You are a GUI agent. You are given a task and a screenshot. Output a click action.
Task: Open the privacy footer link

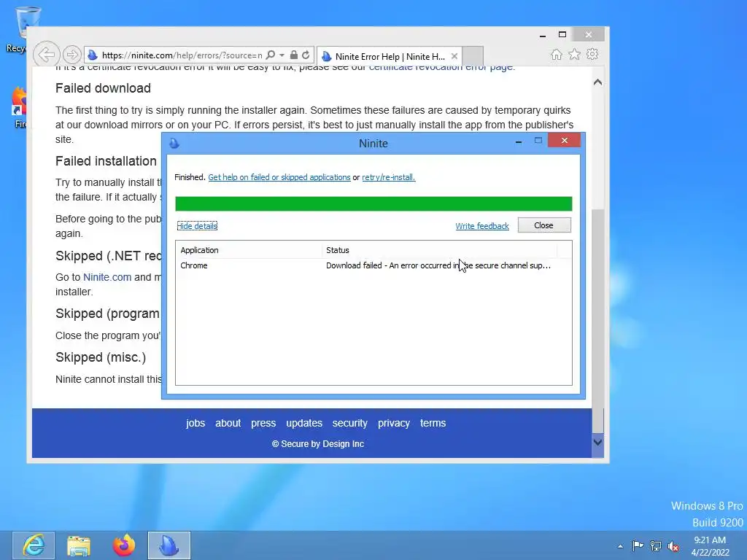393,423
